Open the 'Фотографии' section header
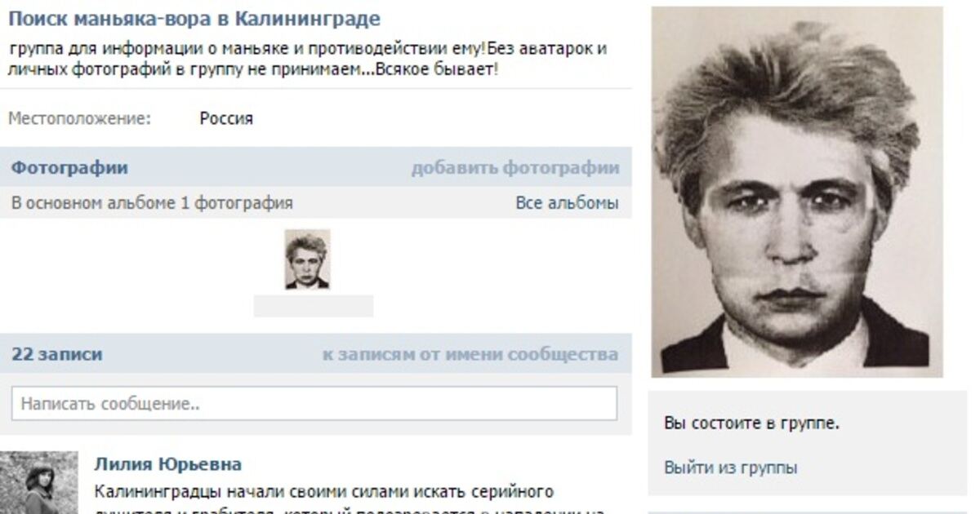Screen dimensions: 980x514 [69, 168]
